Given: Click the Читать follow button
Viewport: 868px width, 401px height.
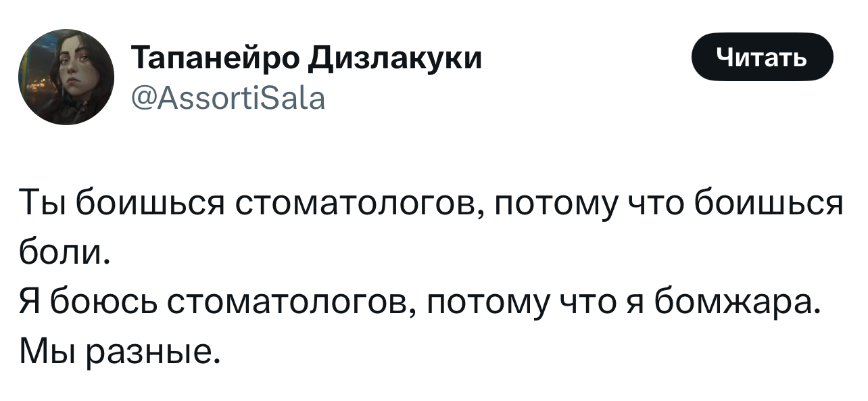Looking at the screenshot, I should click(x=761, y=57).
